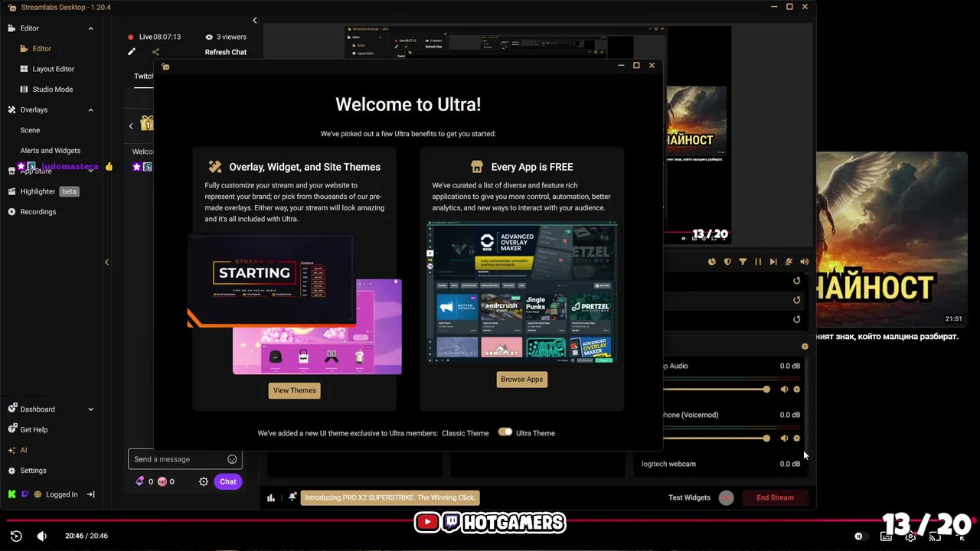Collapse the sidebar with the orange arrow

[106, 262]
